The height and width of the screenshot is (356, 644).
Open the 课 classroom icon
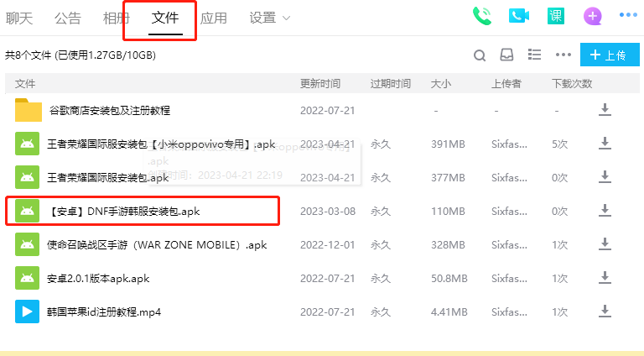point(555,16)
